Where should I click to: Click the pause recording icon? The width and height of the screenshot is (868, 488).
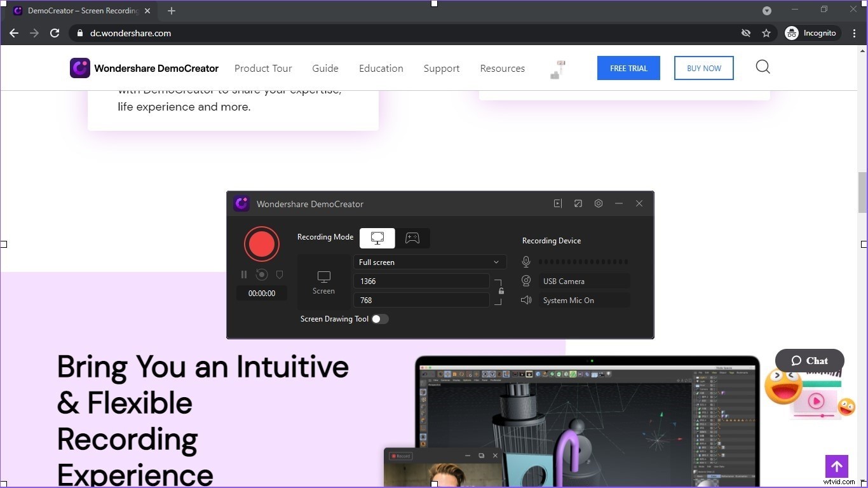tap(244, 274)
